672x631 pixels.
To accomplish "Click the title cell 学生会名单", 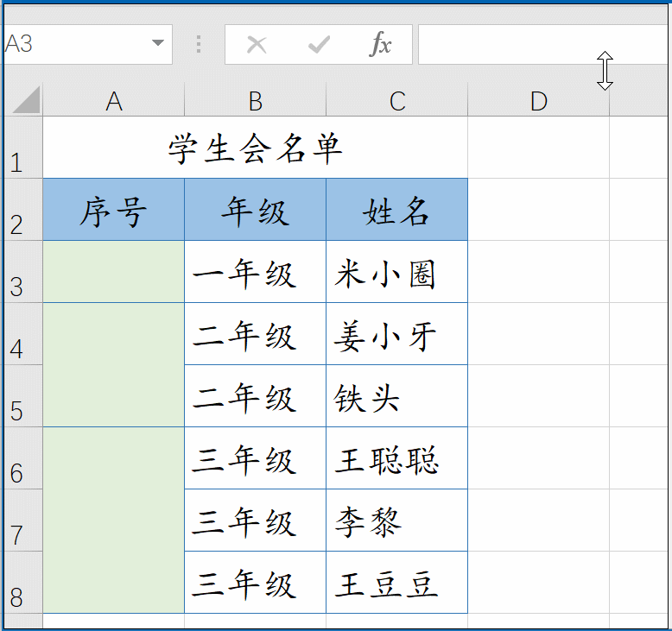I will pyautogui.click(x=255, y=148).
